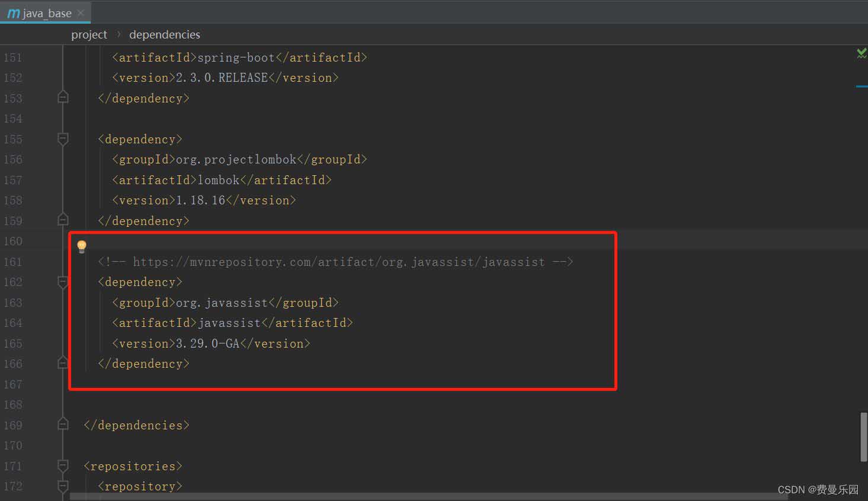Select the 'project' breadcrumb
The image size is (868, 501).
[89, 34]
